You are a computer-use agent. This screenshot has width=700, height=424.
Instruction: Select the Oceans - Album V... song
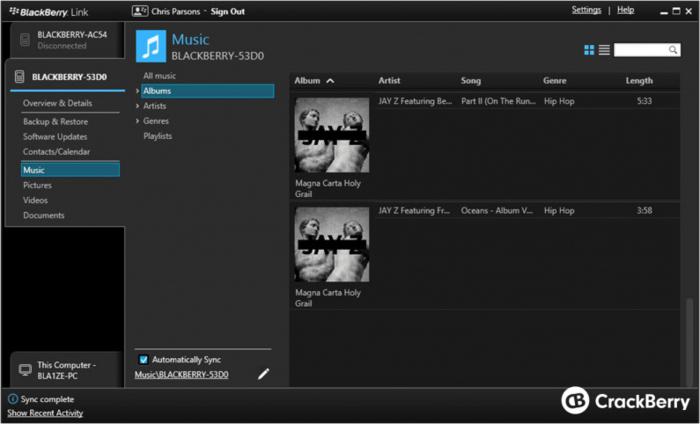click(x=497, y=211)
